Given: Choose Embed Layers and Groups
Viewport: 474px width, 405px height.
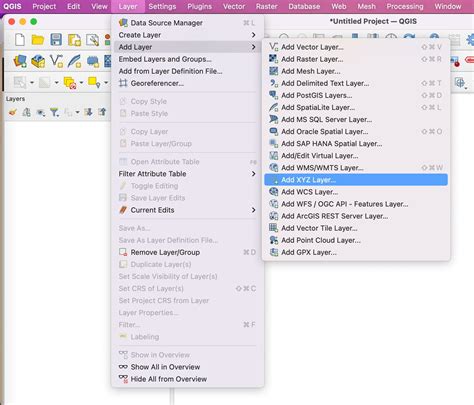Looking at the screenshot, I should pyautogui.click(x=187, y=59).
